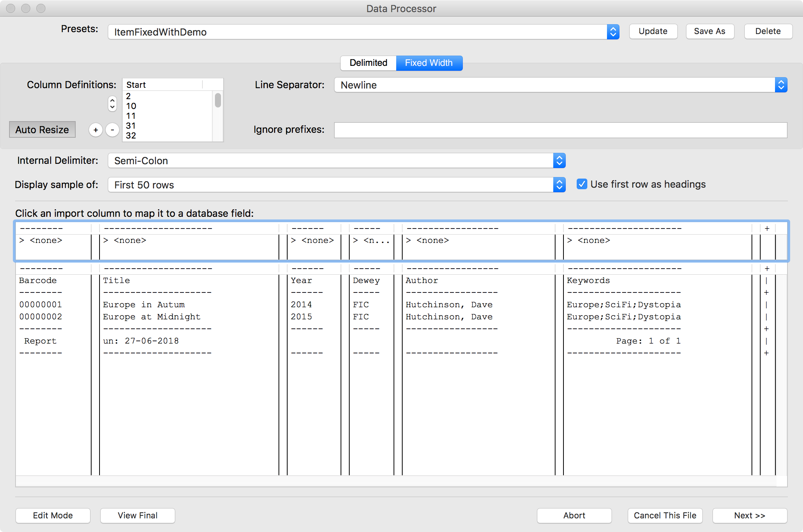803x532 pixels.
Task: Toggle 'Use first row as headings' checkbox
Action: click(582, 184)
